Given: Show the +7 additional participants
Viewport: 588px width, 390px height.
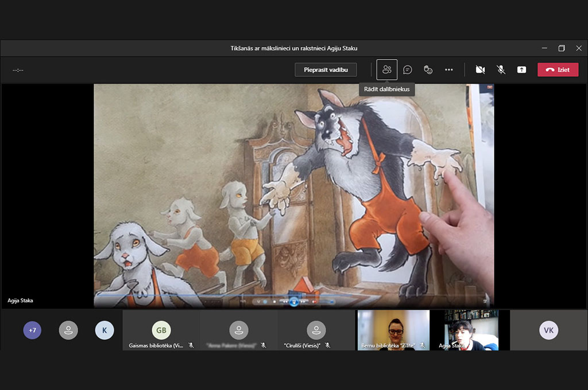Looking at the screenshot, I should click(x=32, y=330).
